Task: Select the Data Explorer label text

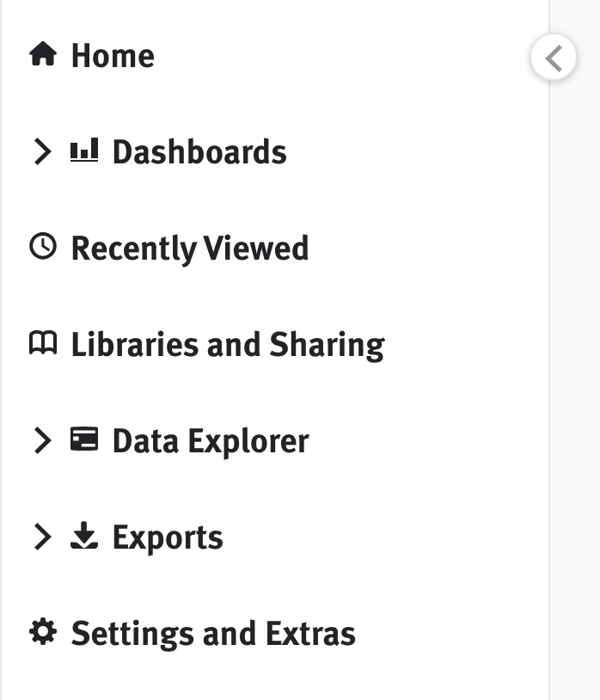Action: 210,440
